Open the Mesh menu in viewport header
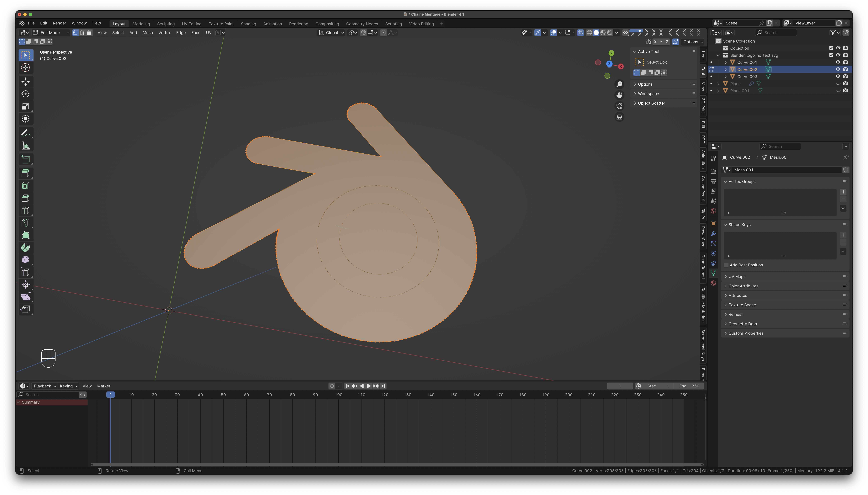868x495 pixels. click(147, 33)
